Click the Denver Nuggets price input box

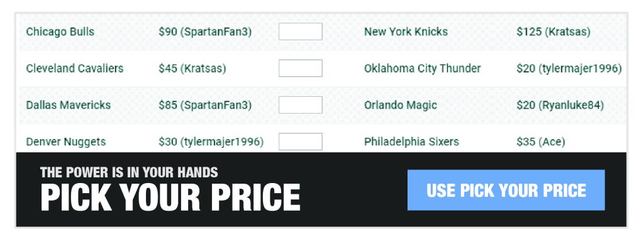pyautogui.click(x=301, y=142)
